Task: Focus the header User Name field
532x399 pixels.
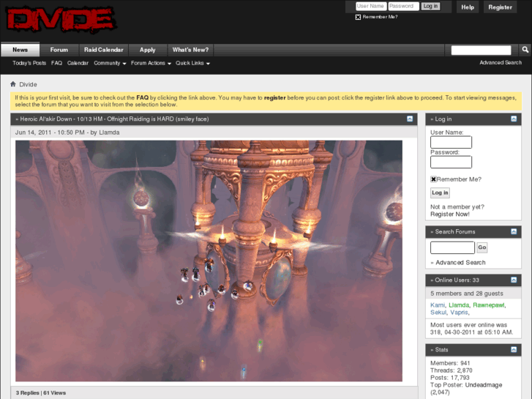Action: pos(371,6)
